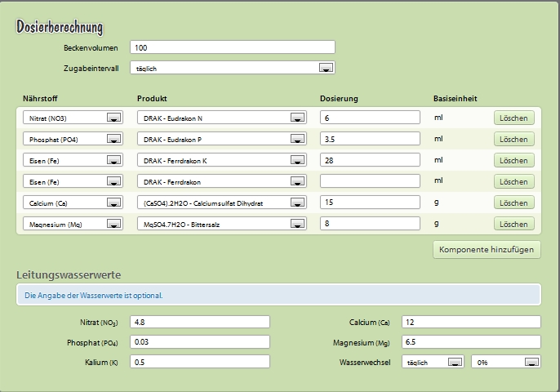Click the Beckenvolumen input field

click(233, 47)
